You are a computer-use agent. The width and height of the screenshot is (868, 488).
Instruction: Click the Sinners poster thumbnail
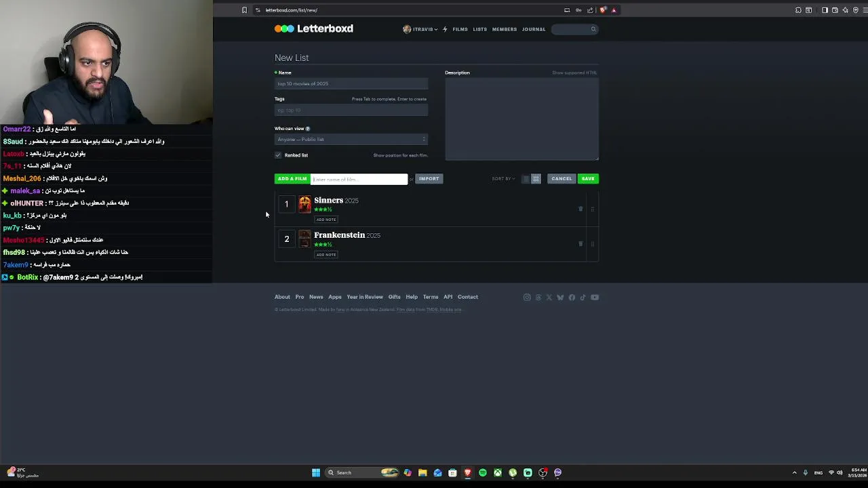[x=305, y=204]
